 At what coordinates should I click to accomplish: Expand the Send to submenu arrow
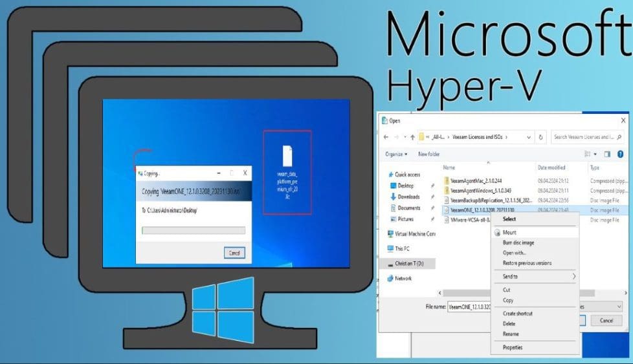573,277
